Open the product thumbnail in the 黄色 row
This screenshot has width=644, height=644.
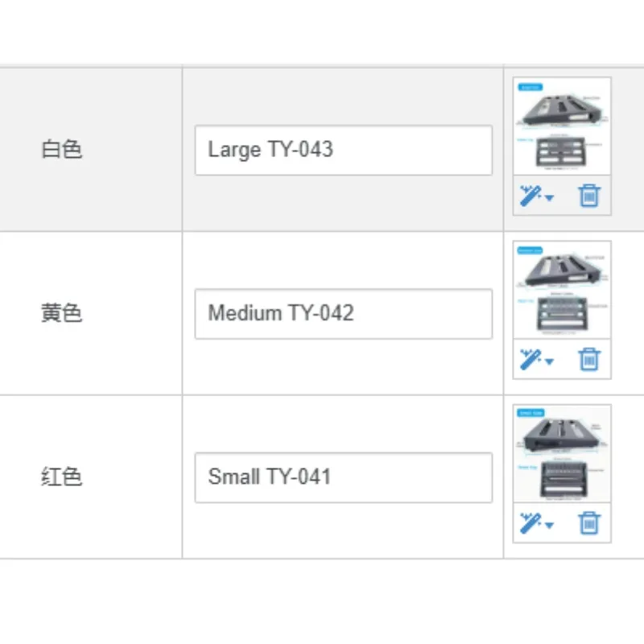[x=562, y=290]
